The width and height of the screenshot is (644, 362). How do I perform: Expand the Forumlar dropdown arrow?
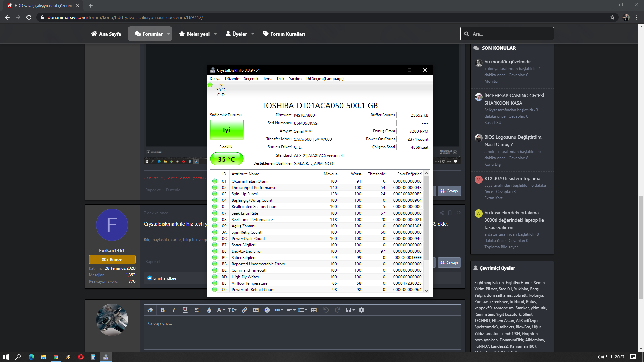(169, 34)
